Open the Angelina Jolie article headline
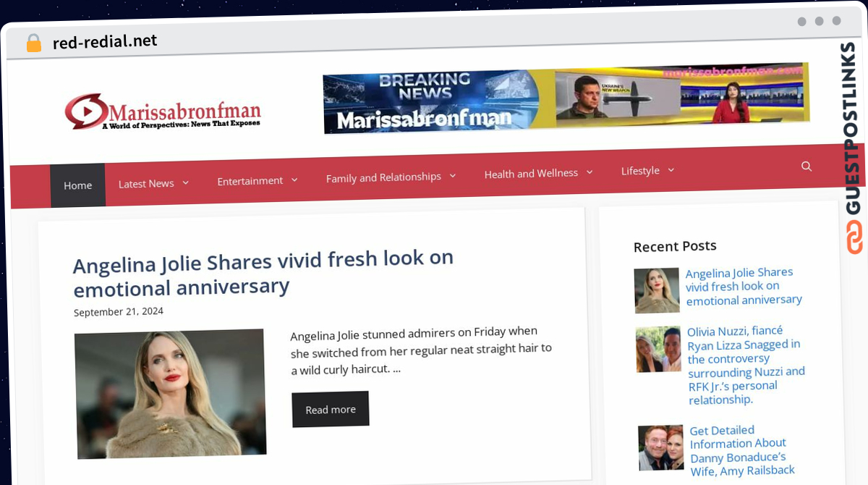The width and height of the screenshot is (868, 485). click(x=263, y=272)
